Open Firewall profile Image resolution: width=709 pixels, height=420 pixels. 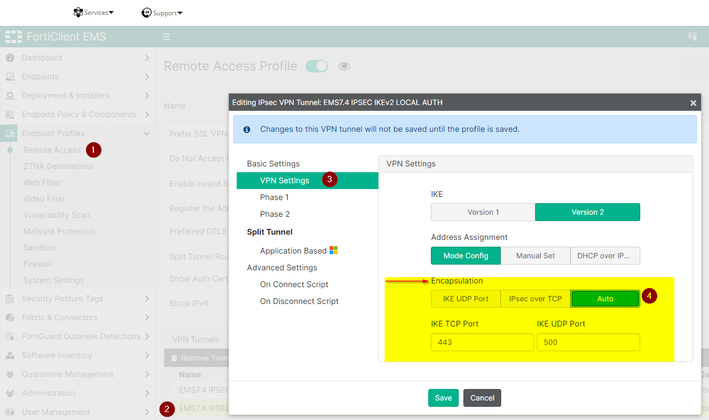[x=37, y=264]
